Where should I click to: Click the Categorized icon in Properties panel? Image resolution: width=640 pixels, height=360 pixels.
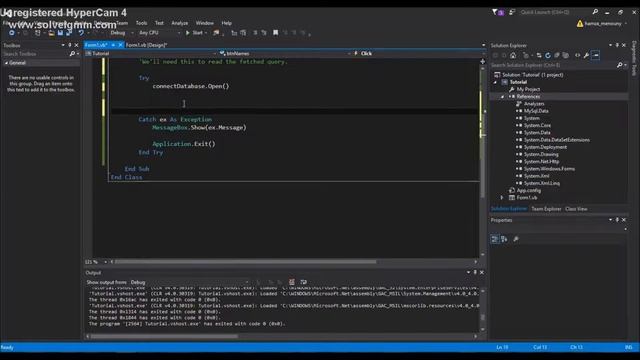495,239
